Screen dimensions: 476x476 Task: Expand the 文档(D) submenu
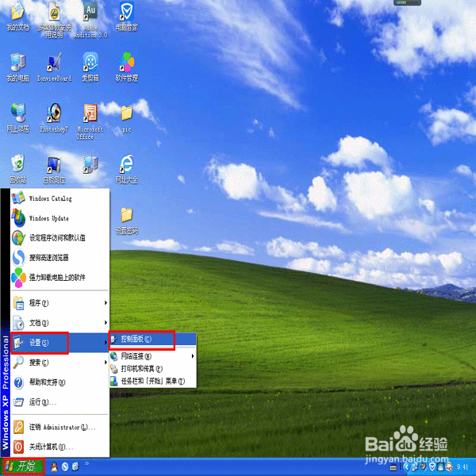pos(59,323)
